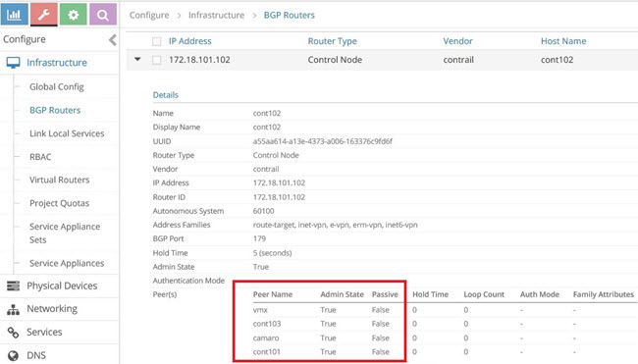Image resolution: width=638 pixels, height=364 pixels.
Task: Click the Autonomous System value 60100
Action: (x=263, y=211)
